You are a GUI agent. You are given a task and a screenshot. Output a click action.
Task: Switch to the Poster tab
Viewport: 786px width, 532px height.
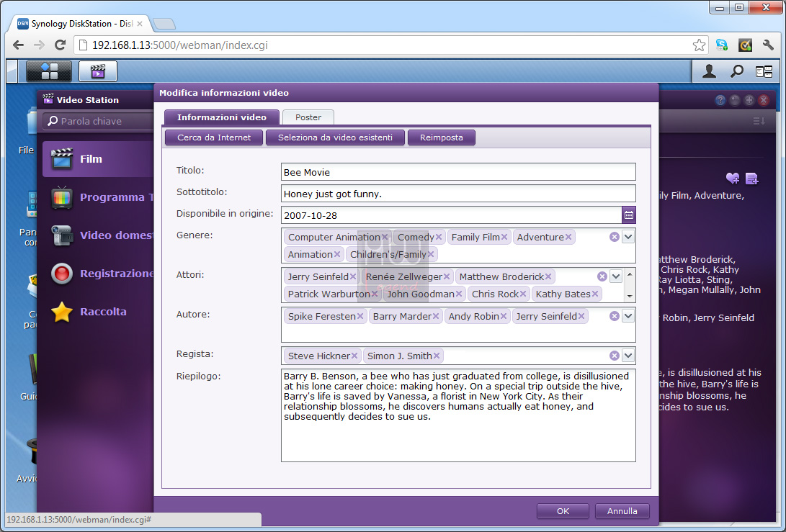point(308,117)
